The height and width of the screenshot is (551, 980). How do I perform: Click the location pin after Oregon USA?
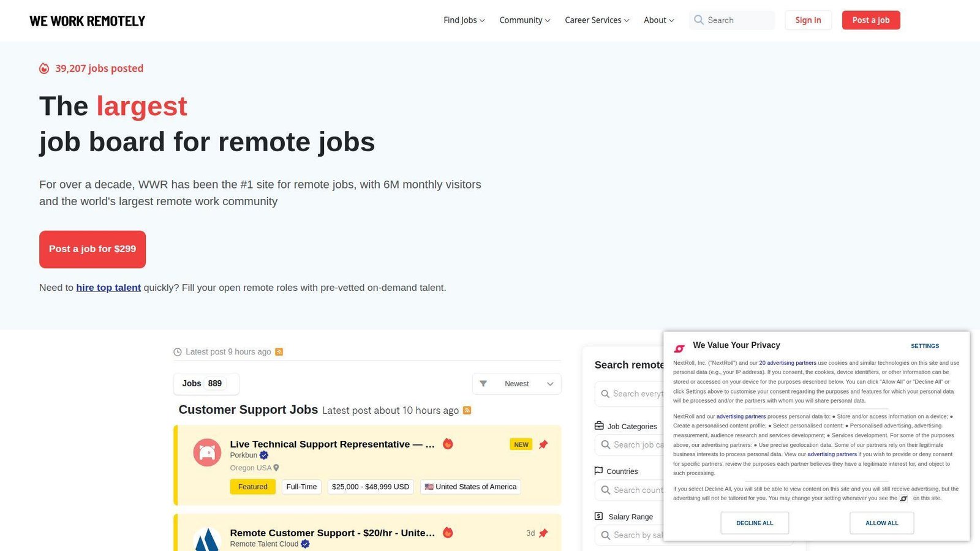pyautogui.click(x=276, y=467)
